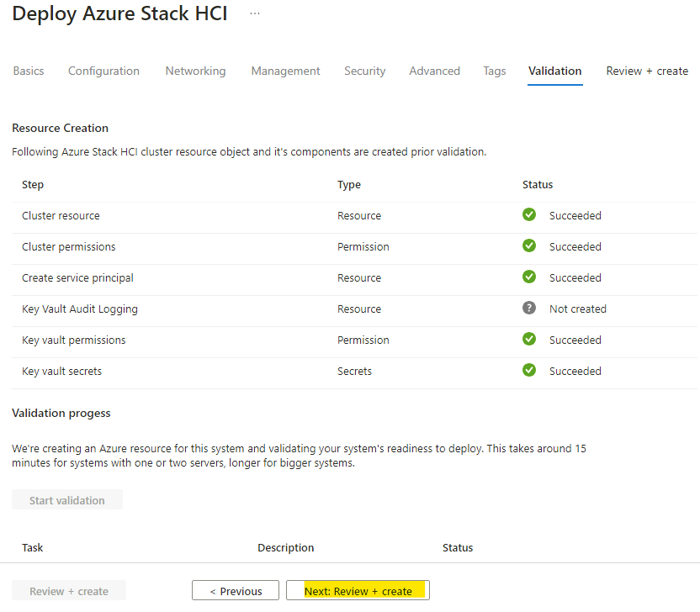The height and width of the screenshot is (612, 700).
Task: Click Next: Review + create button
Action: (x=358, y=591)
